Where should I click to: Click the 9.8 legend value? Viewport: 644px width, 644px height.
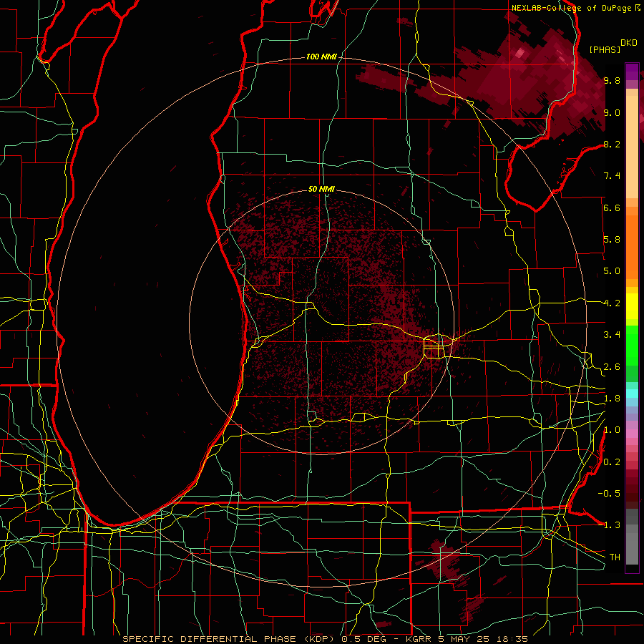(612, 80)
